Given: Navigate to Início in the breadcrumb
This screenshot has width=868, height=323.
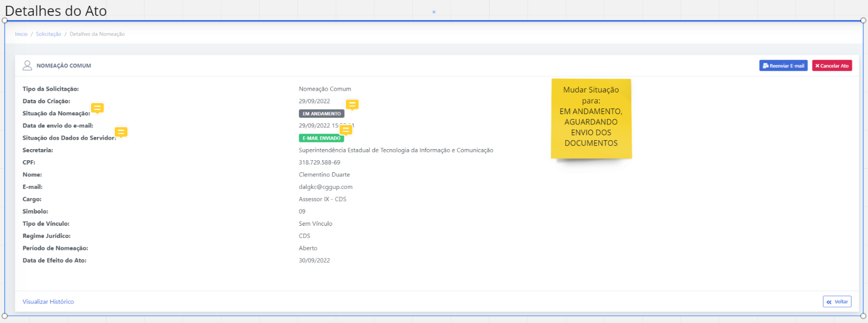Looking at the screenshot, I should coord(21,34).
